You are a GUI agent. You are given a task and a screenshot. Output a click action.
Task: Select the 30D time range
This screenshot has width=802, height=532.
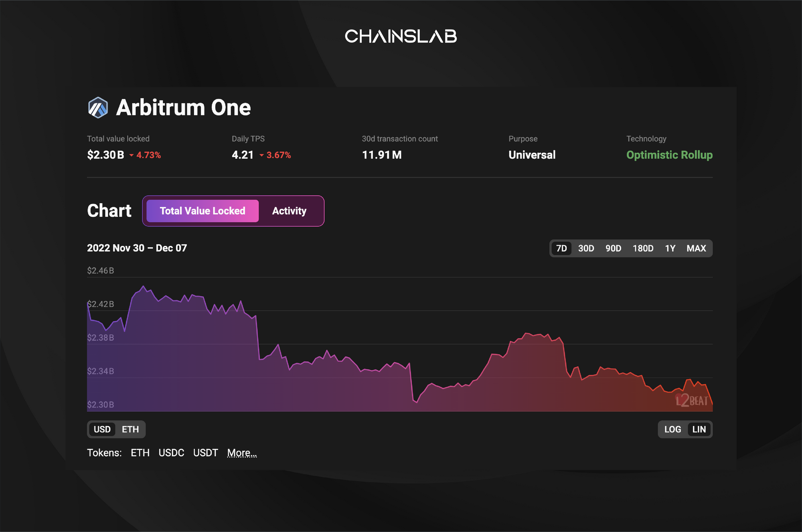click(x=586, y=249)
